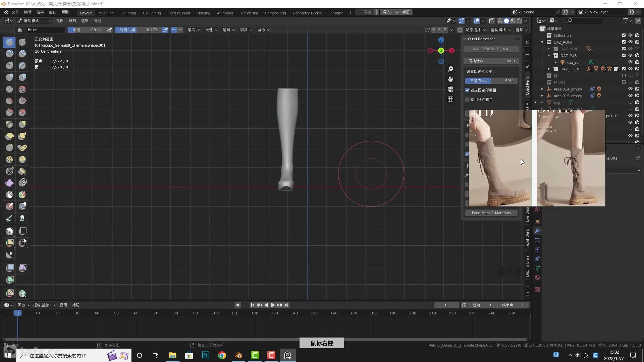Image resolution: width=644 pixels, height=362 pixels.
Task: Open the 纹理 texture dropdown
Action: (211, 30)
